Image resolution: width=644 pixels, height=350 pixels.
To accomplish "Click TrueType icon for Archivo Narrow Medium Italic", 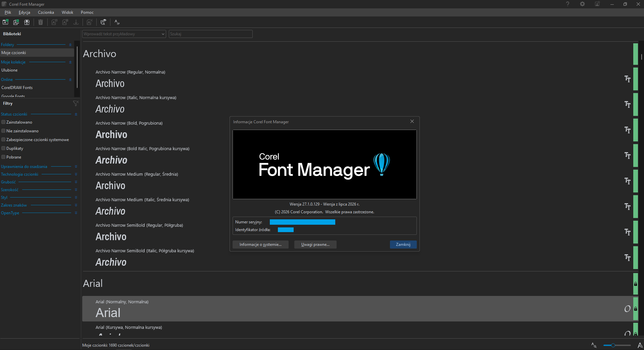I will coord(627,207).
